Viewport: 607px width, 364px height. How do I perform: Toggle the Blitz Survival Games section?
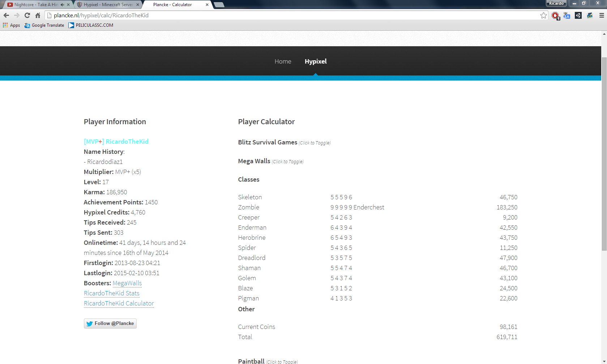[x=284, y=142]
